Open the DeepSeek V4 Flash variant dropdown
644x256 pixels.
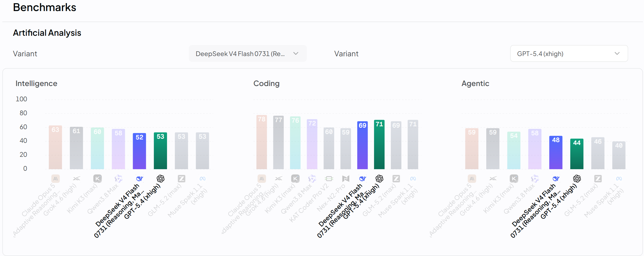click(248, 54)
